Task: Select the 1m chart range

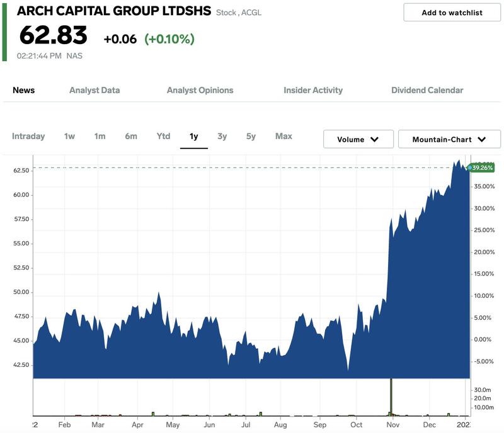Action: [x=100, y=136]
